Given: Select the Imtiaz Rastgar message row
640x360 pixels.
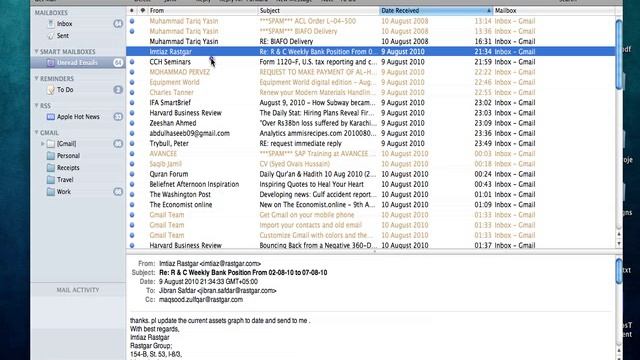Looking at the screenshot, I should tap(371, 51).
